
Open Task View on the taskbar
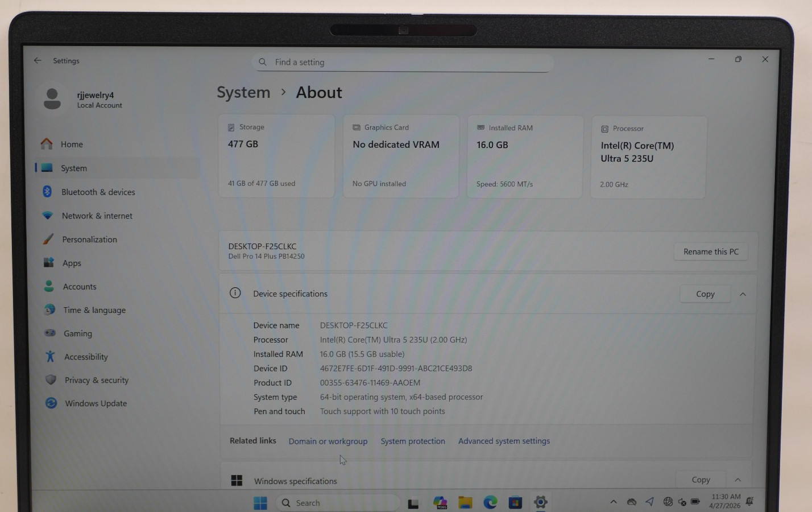tap(413, 503)
